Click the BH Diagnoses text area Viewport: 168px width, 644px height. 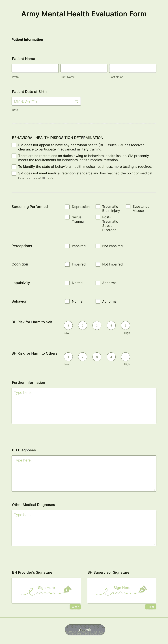coord(84,474)
